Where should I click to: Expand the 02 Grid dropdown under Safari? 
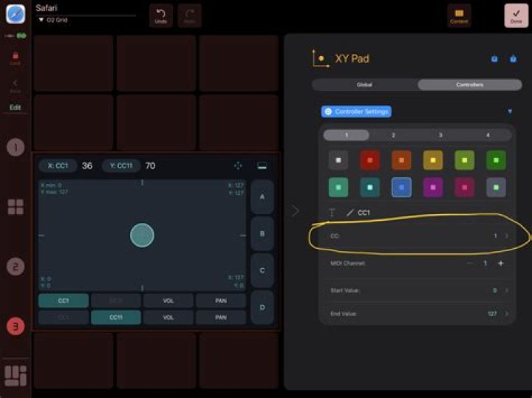(x=53, y=20)
